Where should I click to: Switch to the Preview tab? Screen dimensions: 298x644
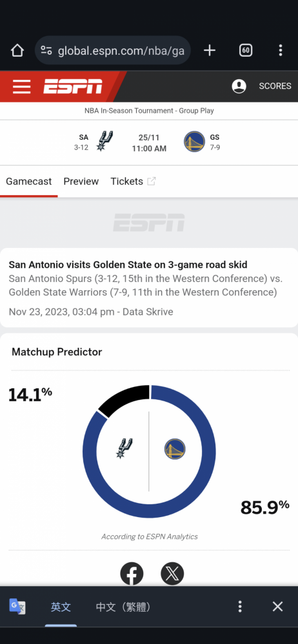click(81, 182)
